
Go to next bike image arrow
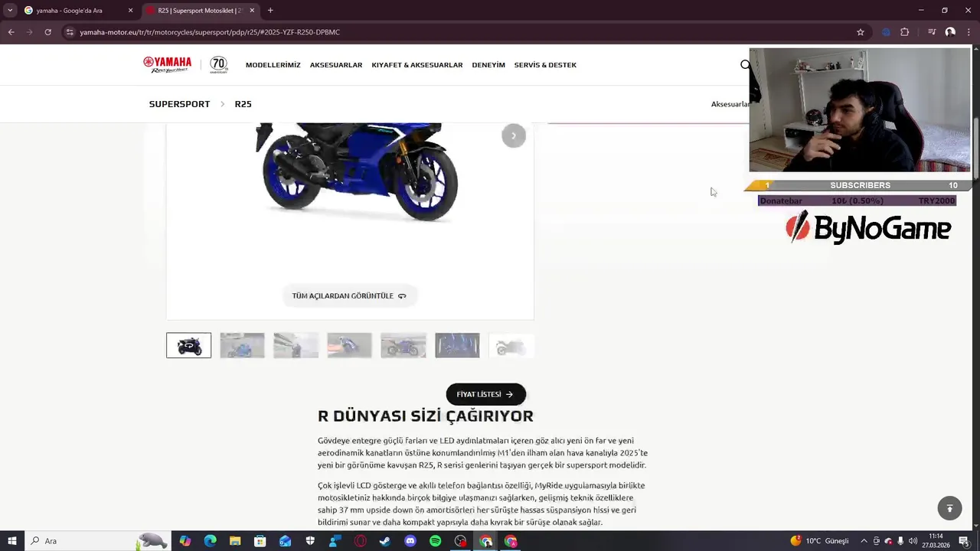click(514, 135)
